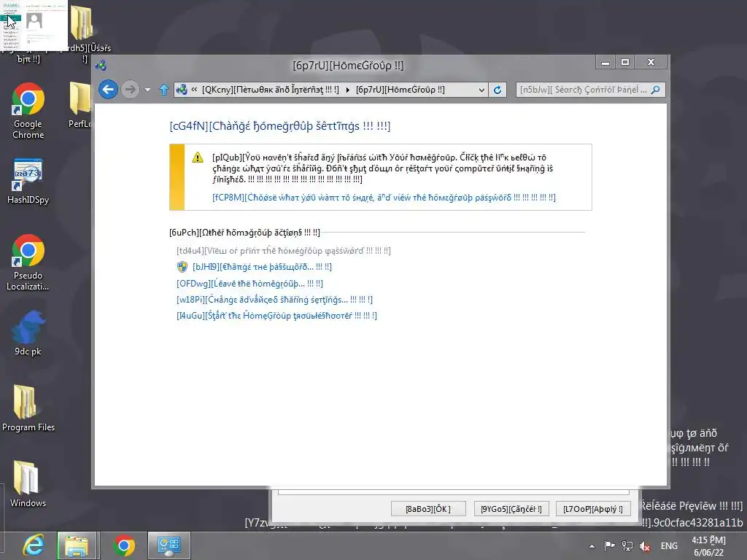Minimize the HomeGroup window

[605, 63]
